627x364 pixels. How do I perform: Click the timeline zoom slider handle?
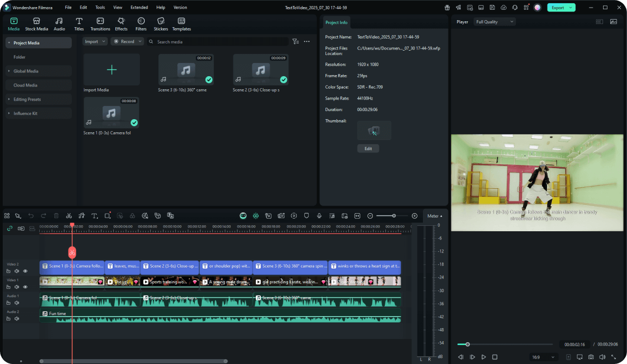(x=394, y=216)
